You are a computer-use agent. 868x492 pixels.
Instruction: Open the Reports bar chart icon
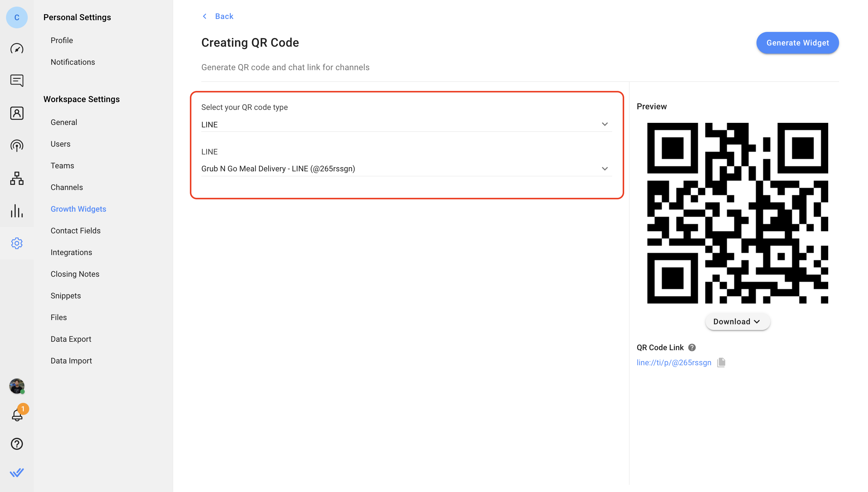click(x=17, y=210)
